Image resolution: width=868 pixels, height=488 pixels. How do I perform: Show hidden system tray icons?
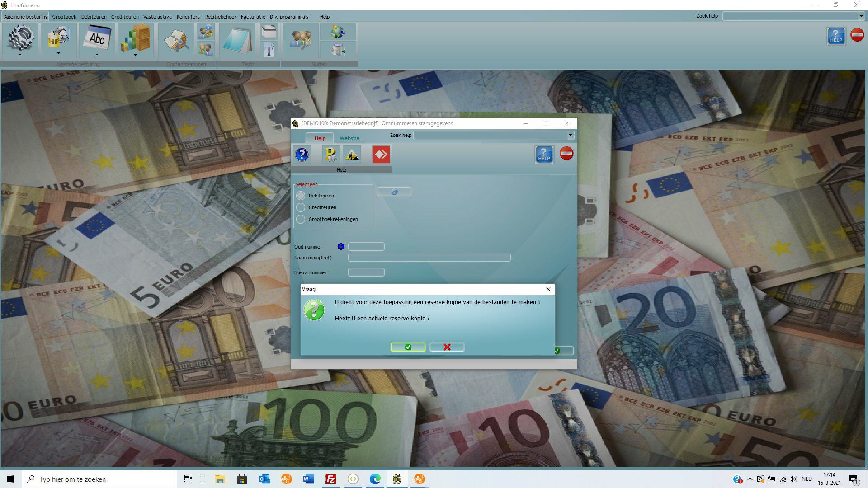tap(750, 479)
